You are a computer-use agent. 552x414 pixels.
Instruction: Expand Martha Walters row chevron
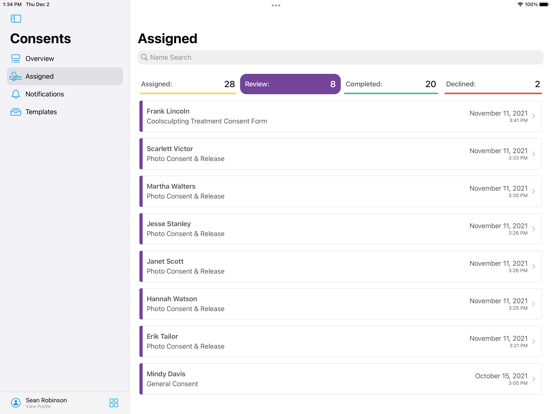534,191
